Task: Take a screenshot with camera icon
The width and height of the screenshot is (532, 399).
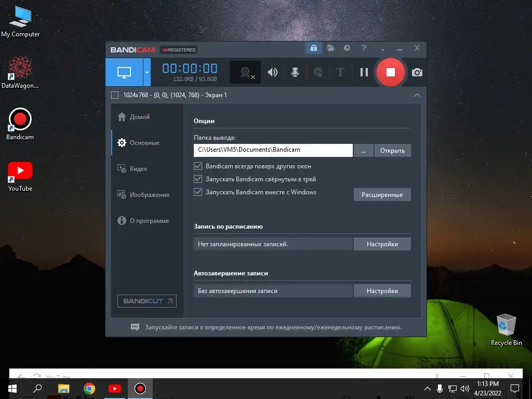Action: click(x=417, y=73)
